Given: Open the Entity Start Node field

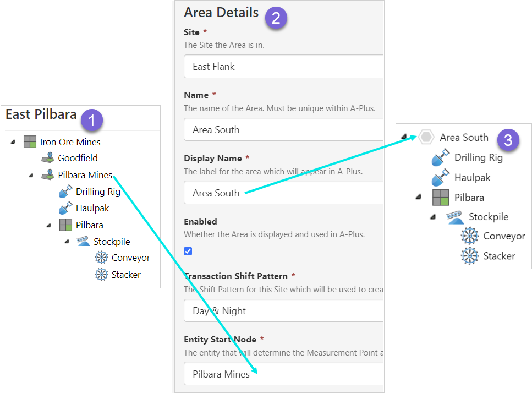Looking at the screenshot, I should tap(284, 374).
